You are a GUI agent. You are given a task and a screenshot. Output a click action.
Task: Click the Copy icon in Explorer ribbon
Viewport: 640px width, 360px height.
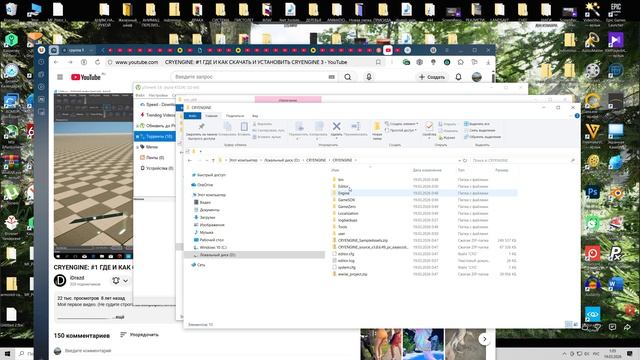click(227, 127)
